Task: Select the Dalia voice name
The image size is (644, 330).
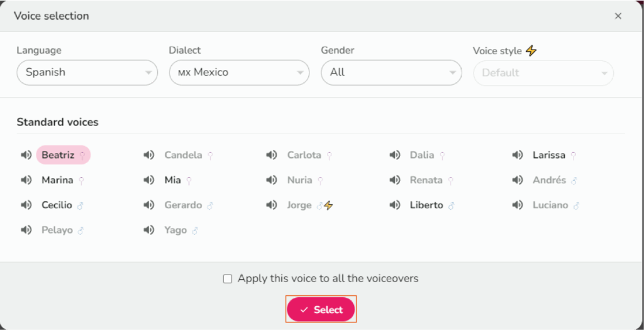Action: click(422, 155)
